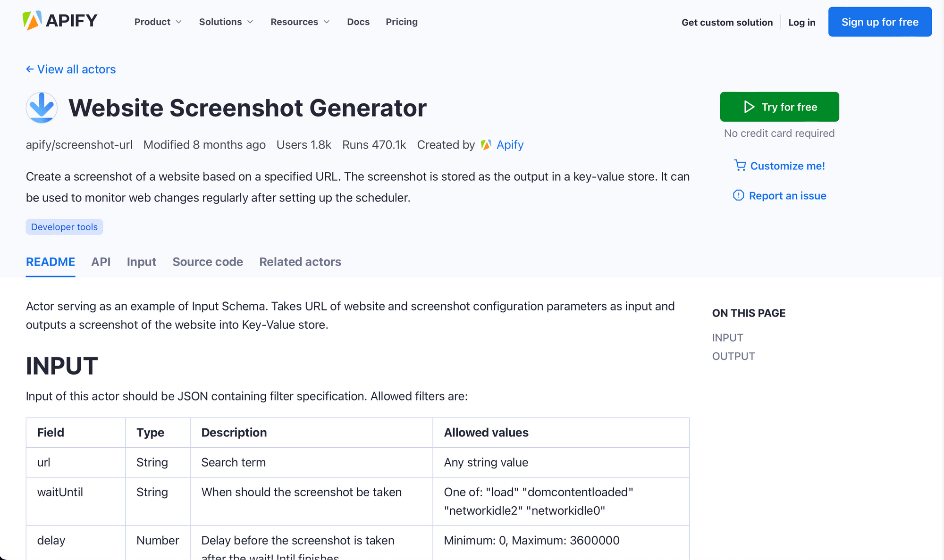Expand the Solutions navigation dropdown
Image resolution: width=944 pixels, height=560 pixels.
point(227,22)
